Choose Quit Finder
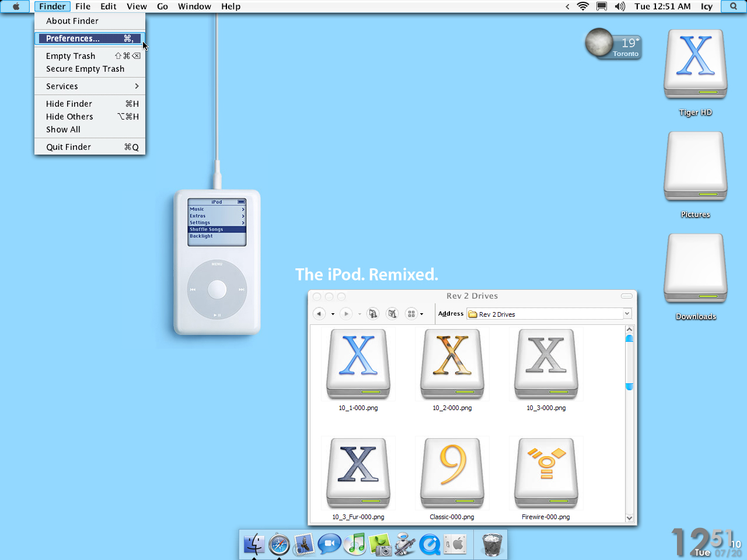Image resolution: width=747 pixels, height=560 pixels. tap(90, 147)
